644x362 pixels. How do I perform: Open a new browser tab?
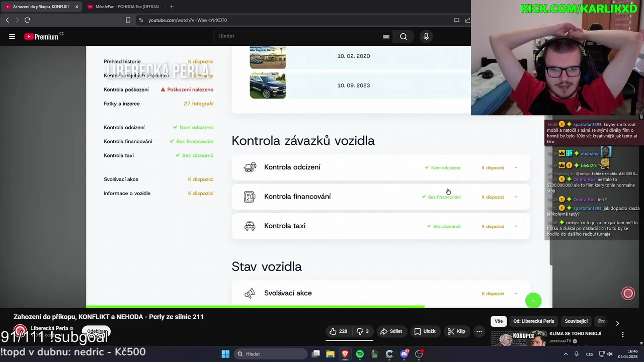coord(172,7)
